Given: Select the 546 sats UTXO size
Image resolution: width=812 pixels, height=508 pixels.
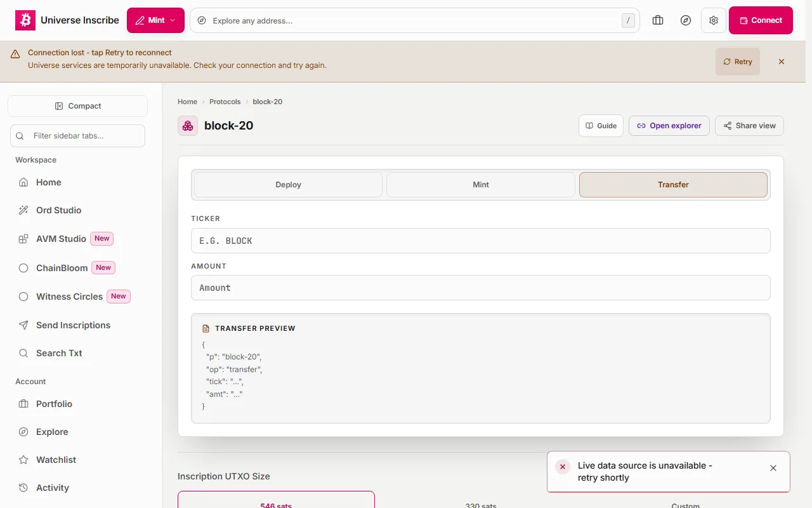Looking at the screenshot, I should click(276, 500).
